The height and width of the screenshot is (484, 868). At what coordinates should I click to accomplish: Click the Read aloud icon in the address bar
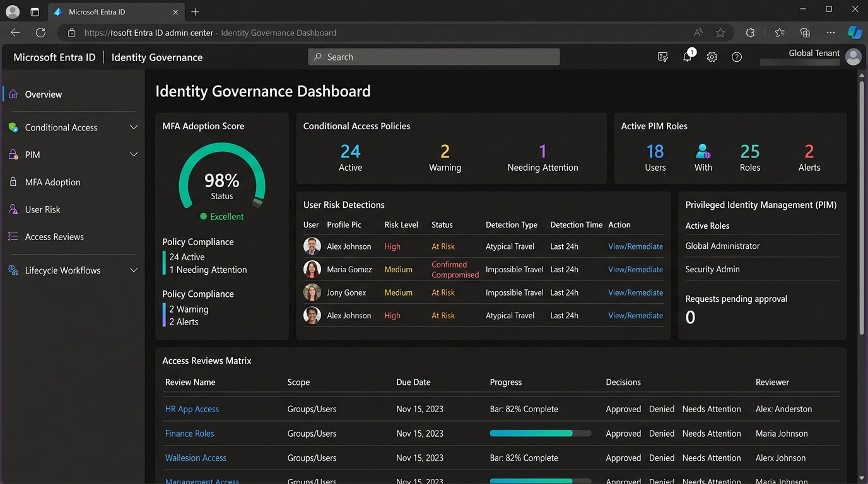pos(698,33)
